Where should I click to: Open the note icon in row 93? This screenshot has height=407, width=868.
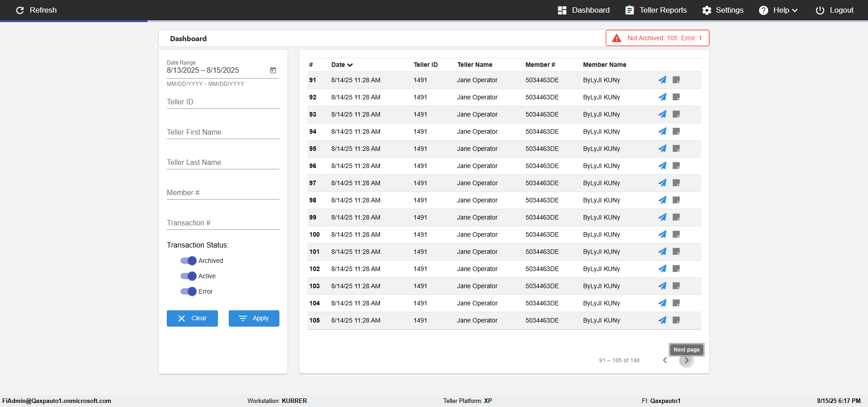click(x=676, y=114)
